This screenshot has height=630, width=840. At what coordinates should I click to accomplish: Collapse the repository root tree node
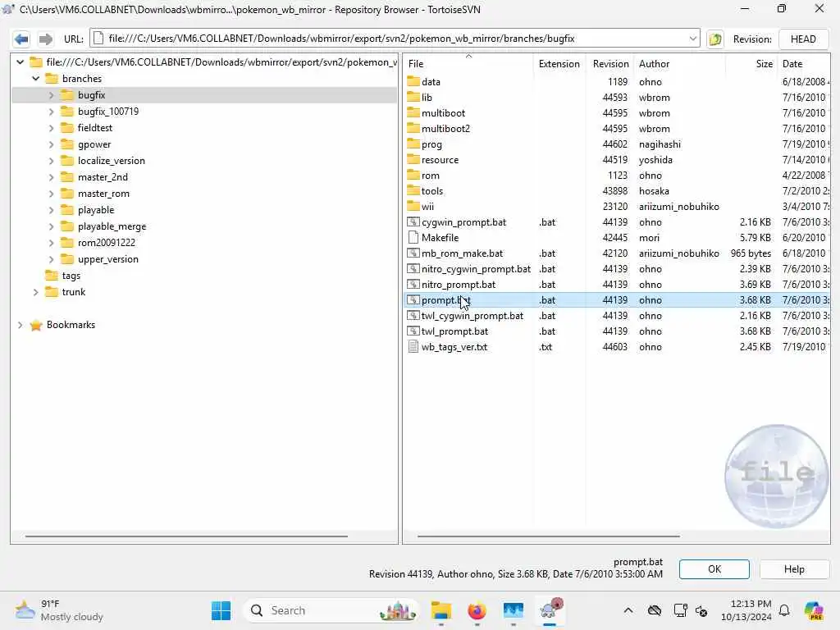point(20,62)
